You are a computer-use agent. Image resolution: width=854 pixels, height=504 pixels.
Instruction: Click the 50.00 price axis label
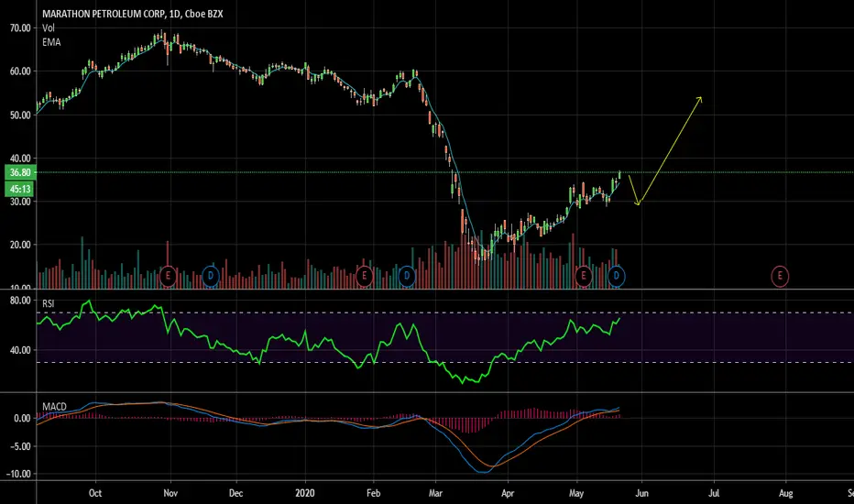pyautogui.click(x=20, y=115)
